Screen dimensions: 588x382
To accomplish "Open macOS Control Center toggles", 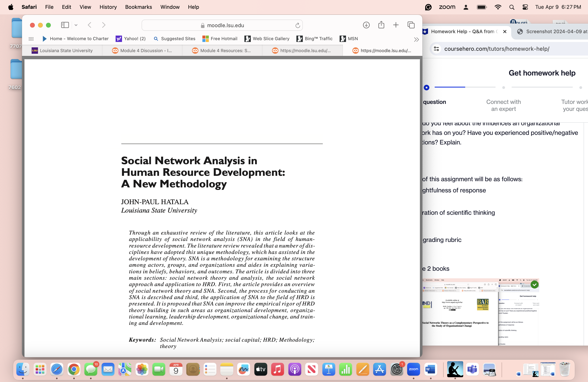I will pyautogui.click(x=525, y=7).
